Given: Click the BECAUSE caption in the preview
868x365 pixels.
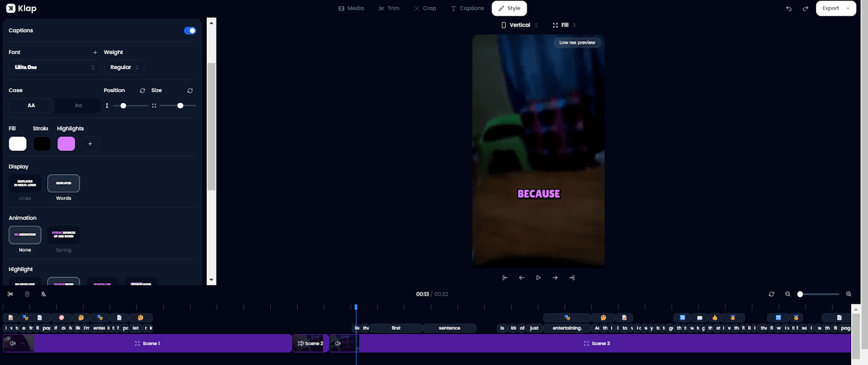Looking at the screenshot, I should [x=539, y=194].
